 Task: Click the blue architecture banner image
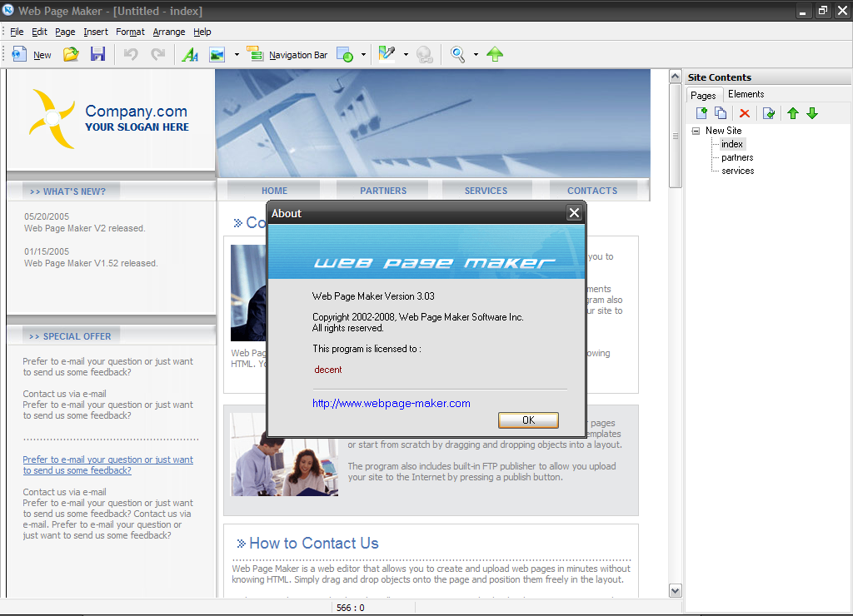pyautogui.click(x=432, y=123)
